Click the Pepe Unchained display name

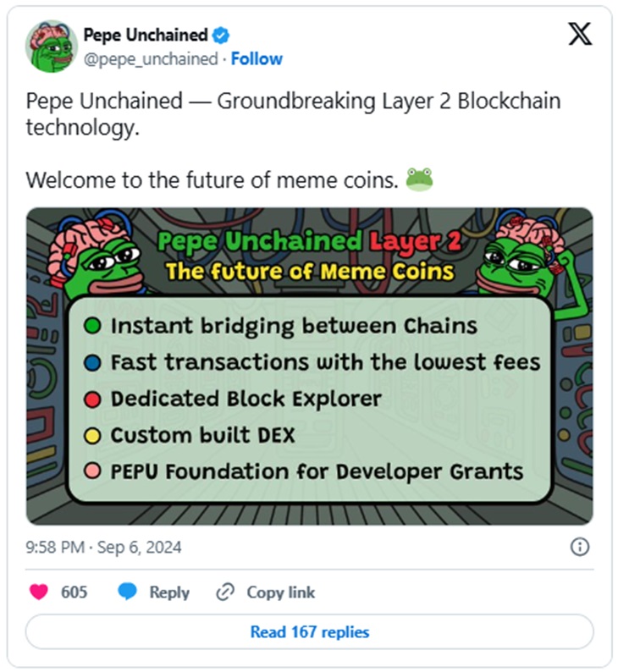[x=145, y=36]
